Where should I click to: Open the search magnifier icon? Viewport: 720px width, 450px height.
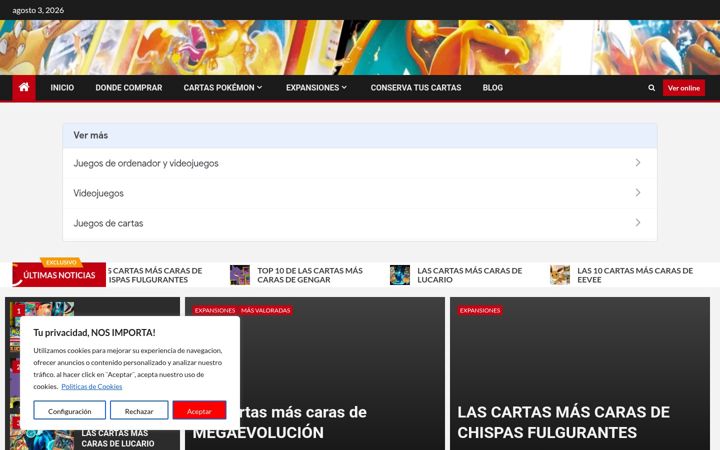651,88
